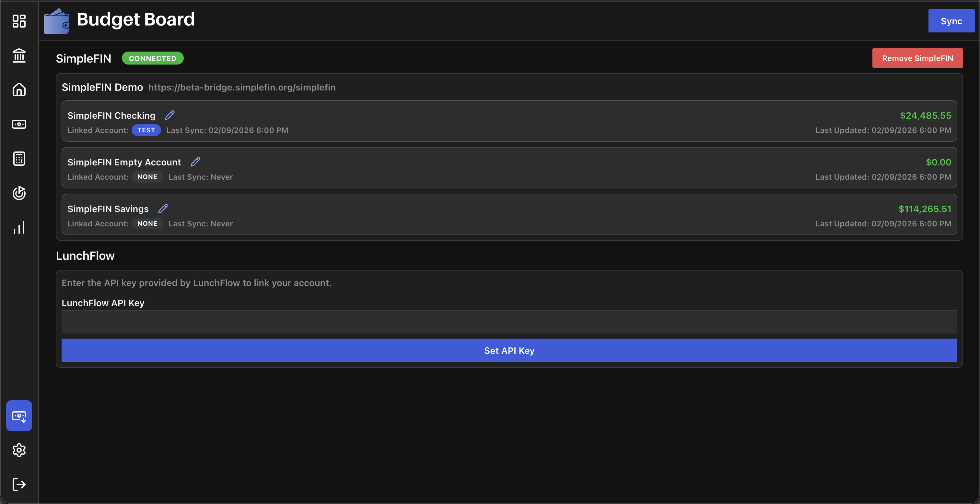This screenshot has width=980, height=504.
Task: Open the trends bar chart icon
Action: click(x=19, y=227)
